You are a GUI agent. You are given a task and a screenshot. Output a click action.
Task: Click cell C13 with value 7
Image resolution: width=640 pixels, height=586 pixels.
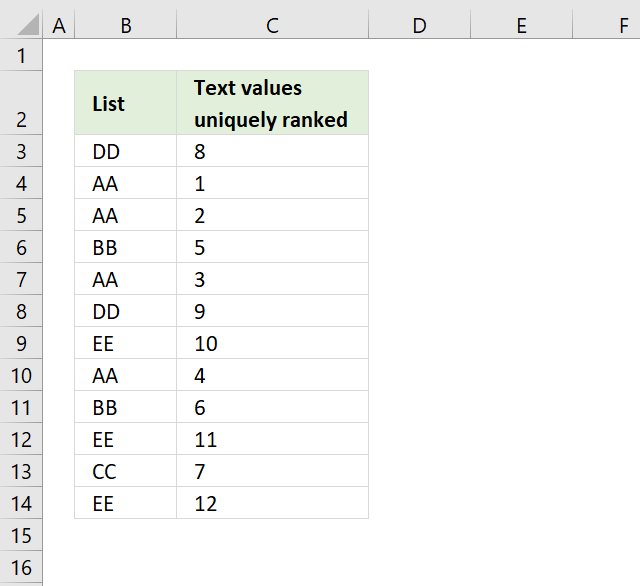pos(273,471)
